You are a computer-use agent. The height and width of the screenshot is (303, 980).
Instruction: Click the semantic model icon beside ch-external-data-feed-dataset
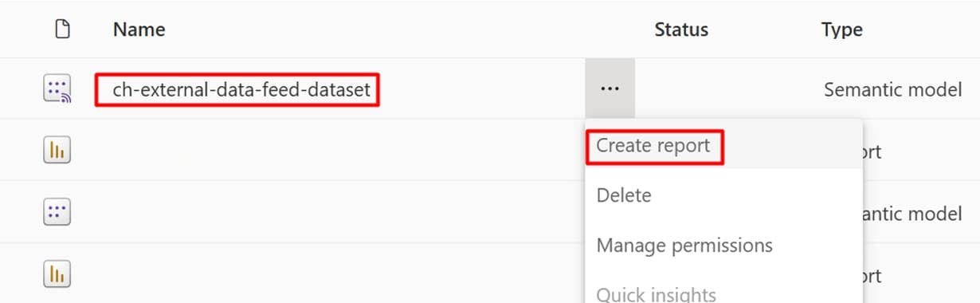(57, 89)
